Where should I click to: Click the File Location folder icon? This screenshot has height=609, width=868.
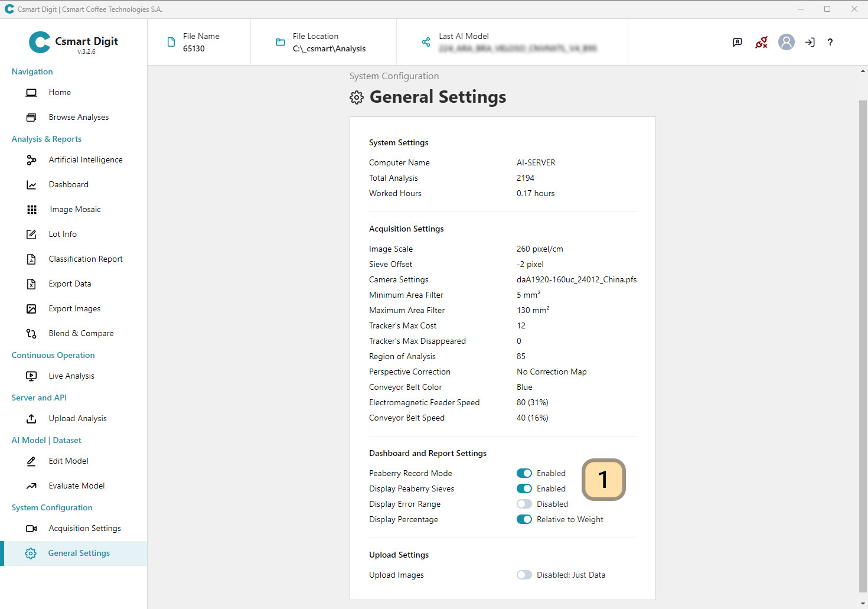[x=280, y=42]
